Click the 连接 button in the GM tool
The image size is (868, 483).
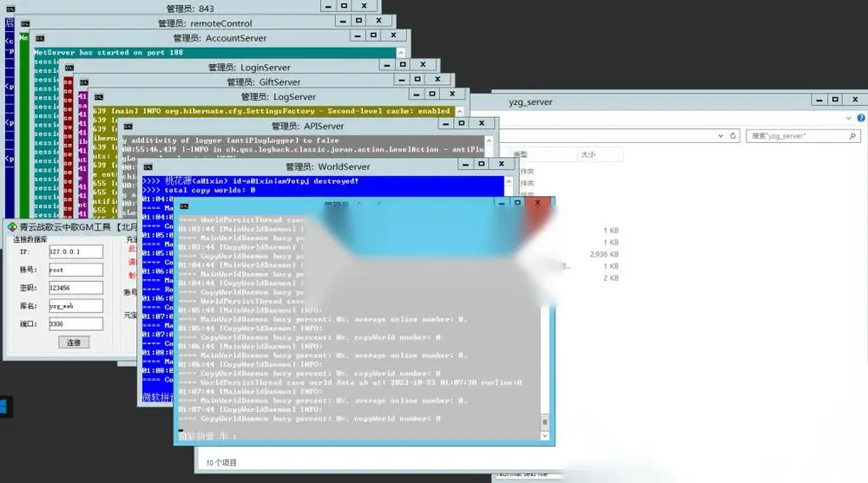pos(74,343)
